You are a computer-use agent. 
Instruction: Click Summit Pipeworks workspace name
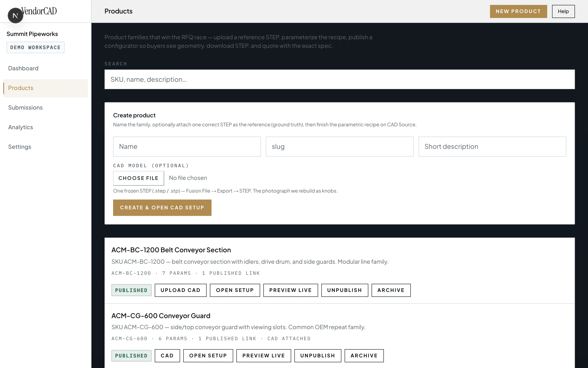[x=32, y=34]
